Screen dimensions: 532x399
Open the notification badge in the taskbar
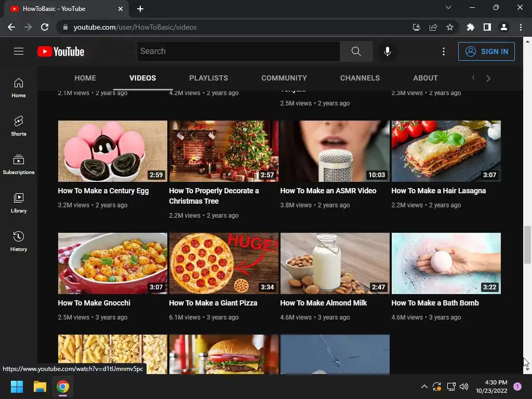coord(517,387)
